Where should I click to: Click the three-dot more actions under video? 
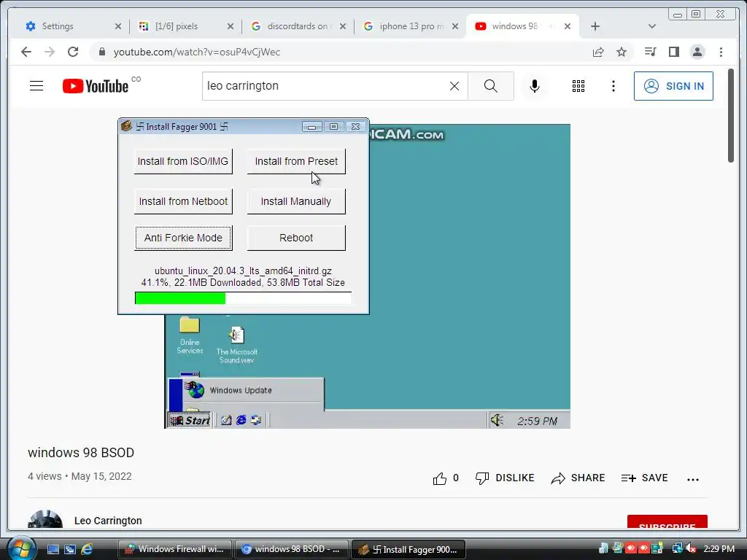(x=693, y=480)
